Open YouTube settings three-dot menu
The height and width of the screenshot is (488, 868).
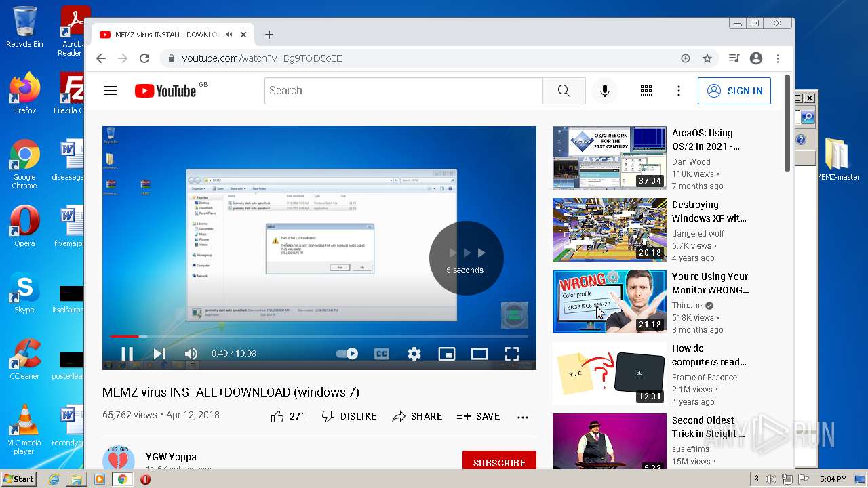pyautogui.click(x=679, y=91)
